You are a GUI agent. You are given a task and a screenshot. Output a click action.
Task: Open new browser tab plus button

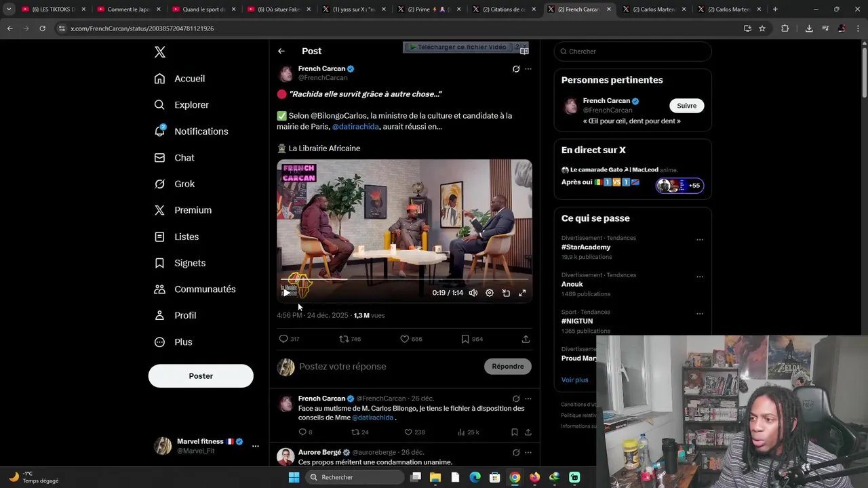coord(775,9)
